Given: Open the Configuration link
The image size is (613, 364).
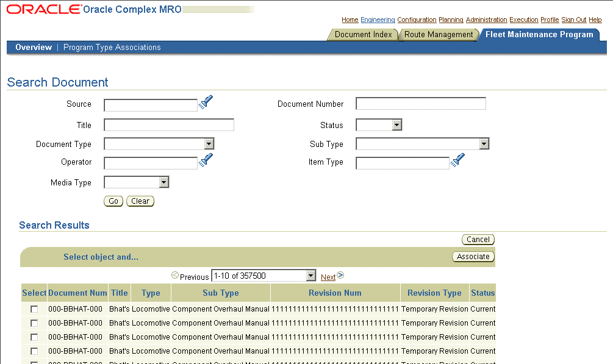Looking at the screenshot, I should click(417, 20).
